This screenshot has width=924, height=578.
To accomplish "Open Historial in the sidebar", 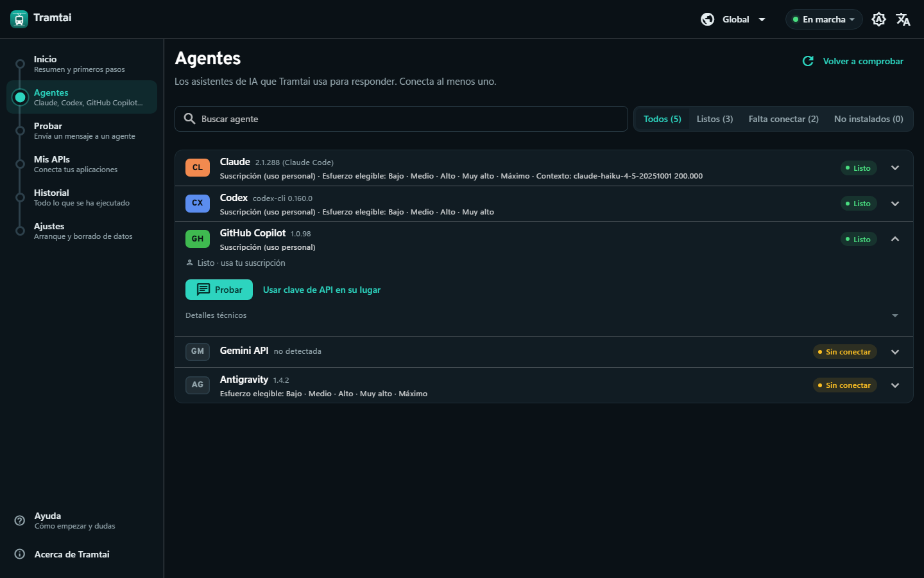I will [x=82, y=197].
